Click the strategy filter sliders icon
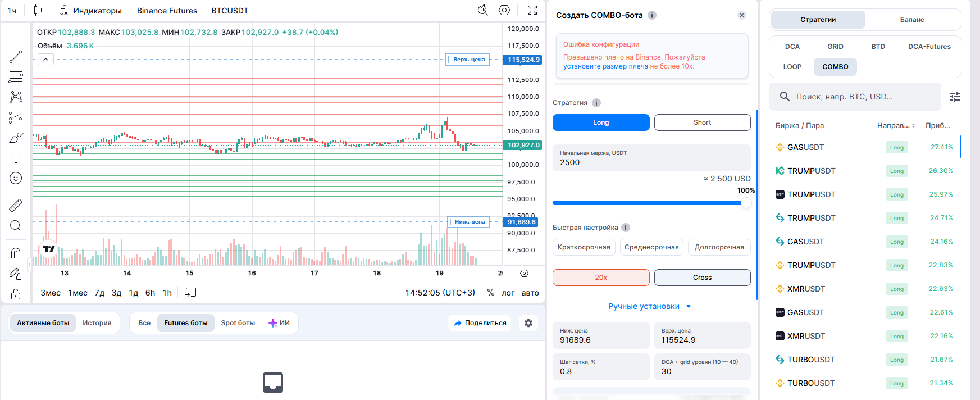 click(955, 97)
